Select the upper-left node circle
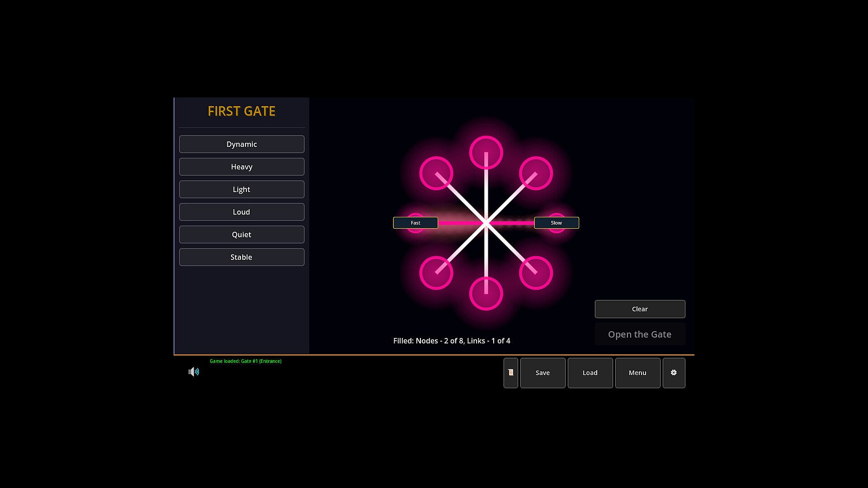The height and width of the screenshot is (488, 868). pos(436,173)
